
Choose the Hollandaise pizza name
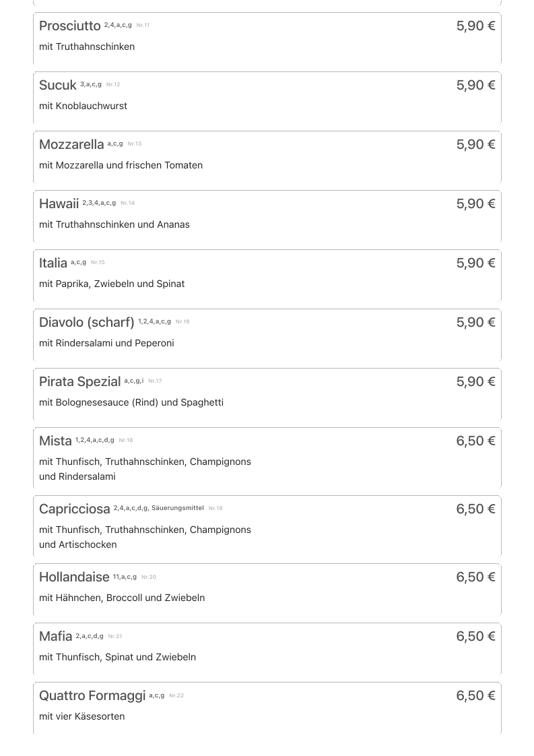[x=74, y=577]
